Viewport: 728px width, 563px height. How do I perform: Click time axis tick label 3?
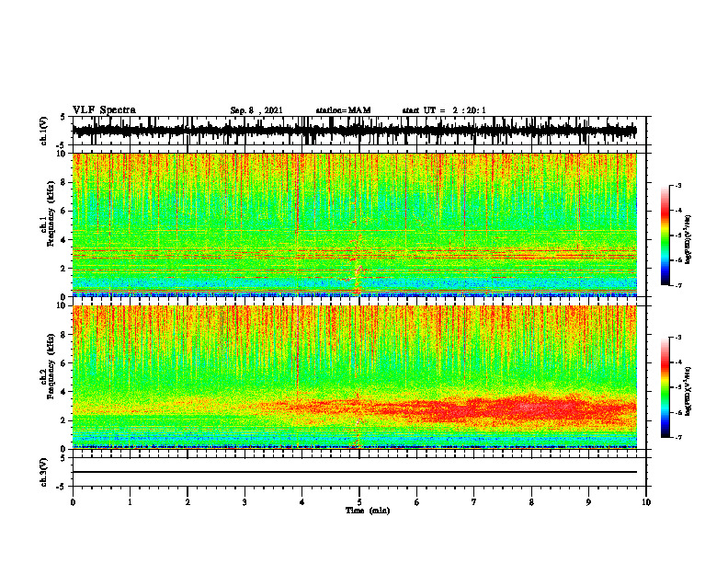[245, 502]
